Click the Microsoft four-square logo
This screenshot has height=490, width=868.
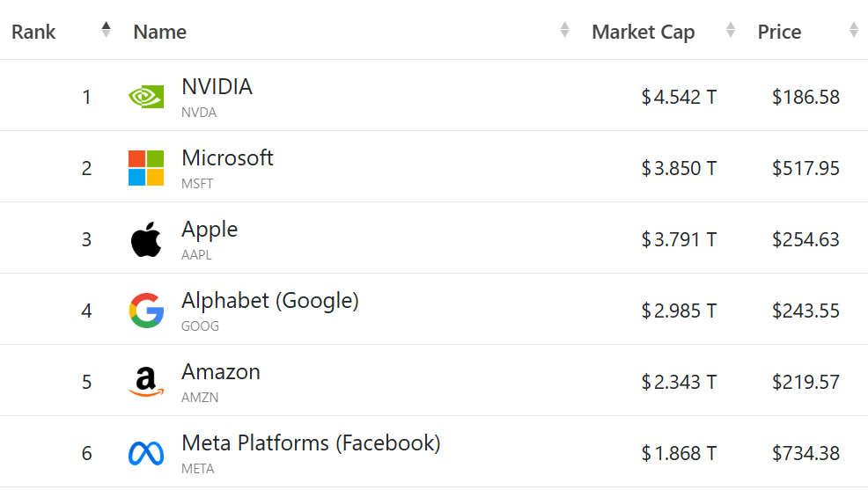click(146, 168)
